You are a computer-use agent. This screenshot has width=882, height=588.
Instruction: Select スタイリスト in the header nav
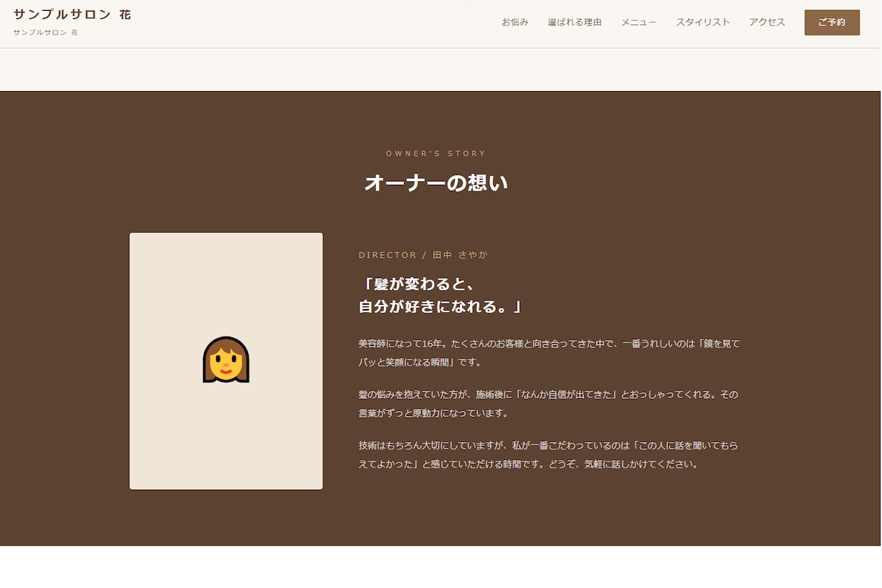(x=703, y=22)
